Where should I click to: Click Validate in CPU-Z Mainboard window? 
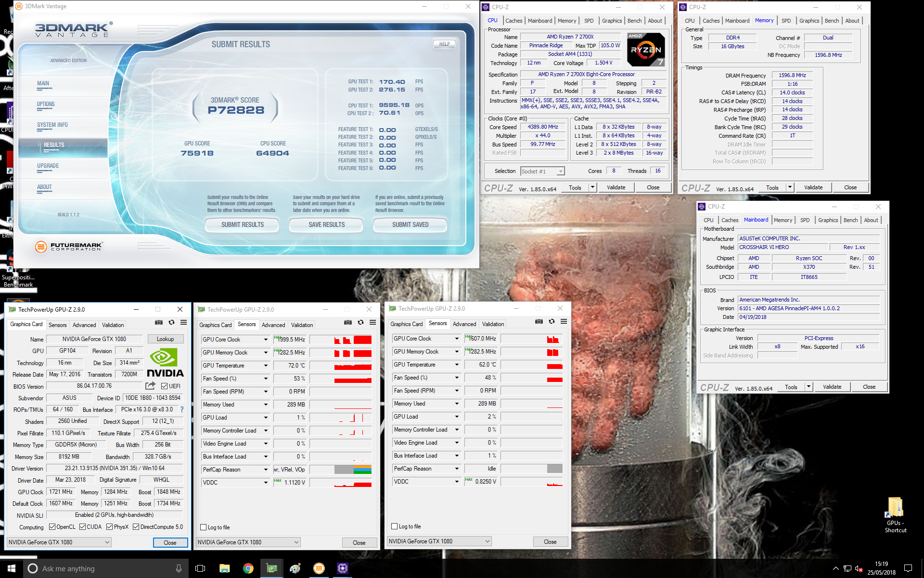click(x=832, y=387)
